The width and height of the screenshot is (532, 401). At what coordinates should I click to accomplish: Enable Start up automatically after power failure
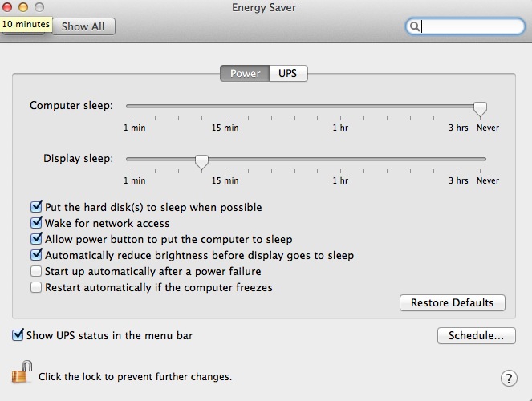pos(36,271)
